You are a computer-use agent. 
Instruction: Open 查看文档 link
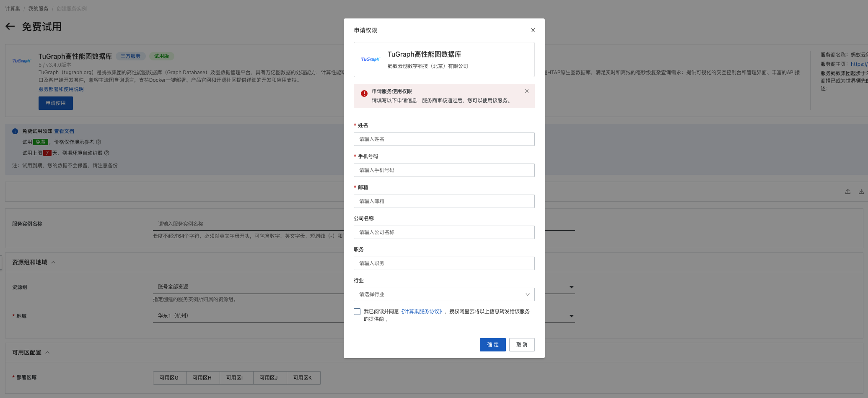[x=64, y=131]
